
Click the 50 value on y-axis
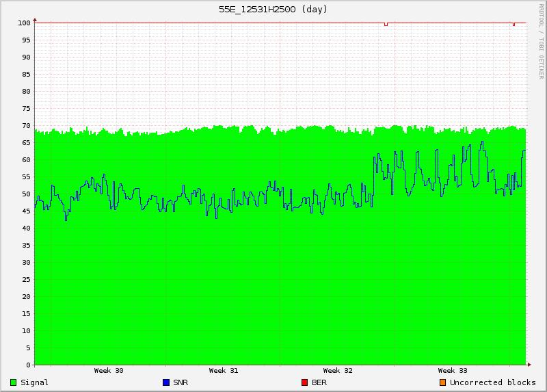tap(26, 194)
